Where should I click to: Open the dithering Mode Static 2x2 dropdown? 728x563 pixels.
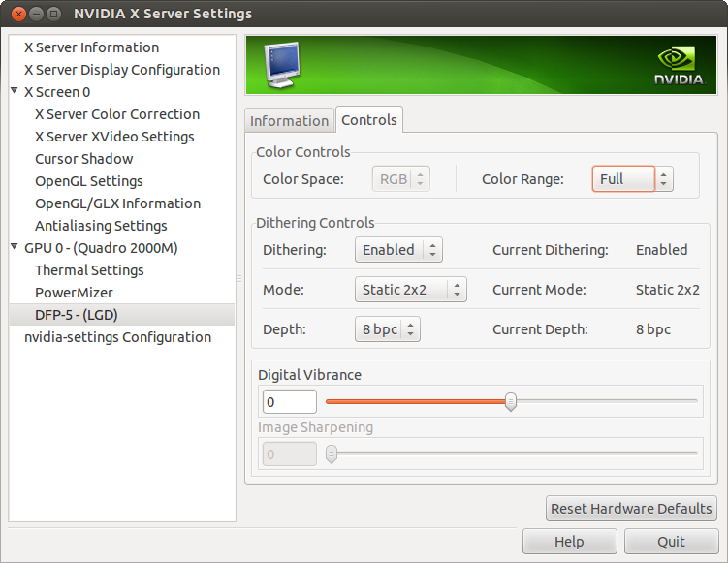click(x=411, y=290)
